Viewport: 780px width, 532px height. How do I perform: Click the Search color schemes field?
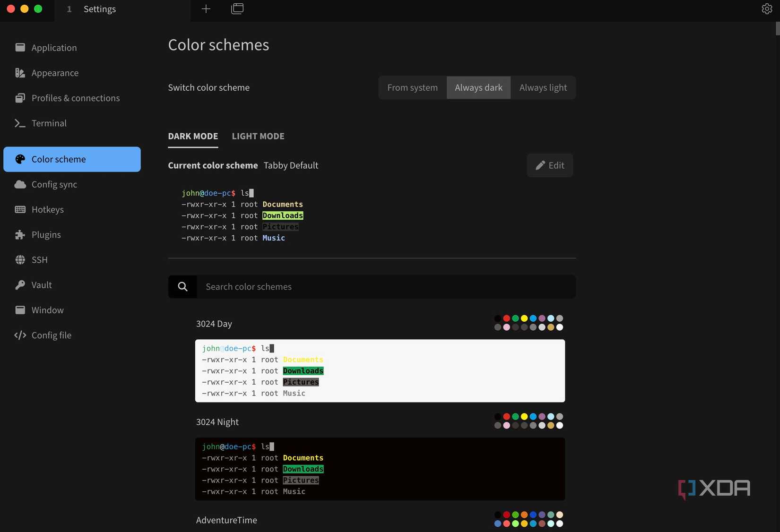[385, 287]
